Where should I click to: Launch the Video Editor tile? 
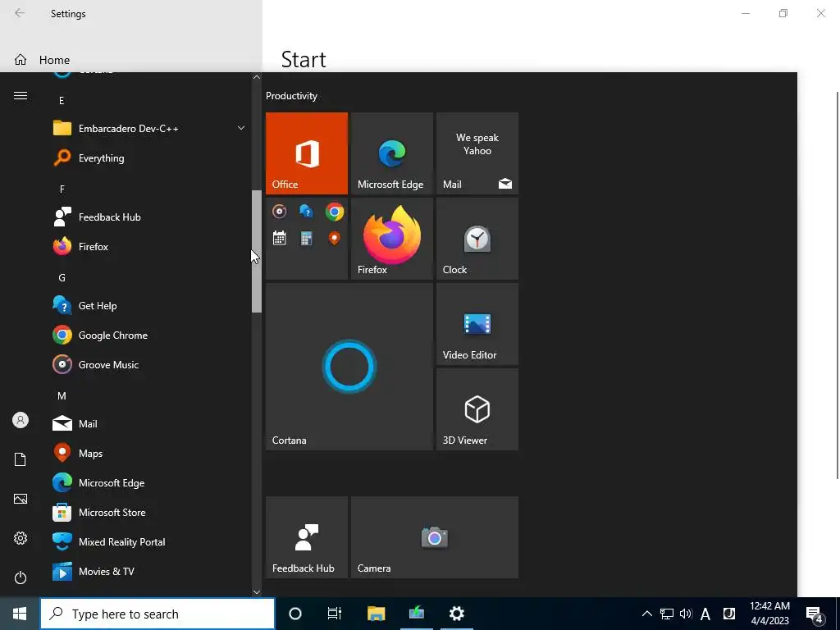(x=477, y=323)
